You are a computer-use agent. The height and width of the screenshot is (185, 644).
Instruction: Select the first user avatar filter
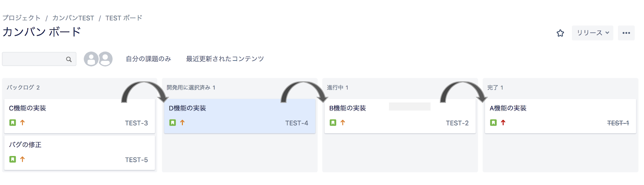[x=91, y=59]
